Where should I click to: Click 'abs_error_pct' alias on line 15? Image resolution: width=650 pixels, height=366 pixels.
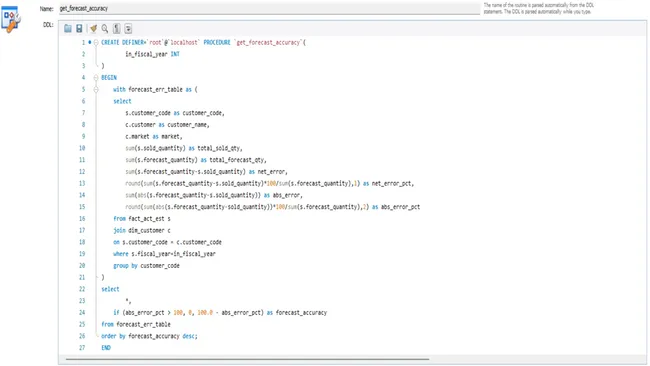pyautogui.click(x=400, y=207)
